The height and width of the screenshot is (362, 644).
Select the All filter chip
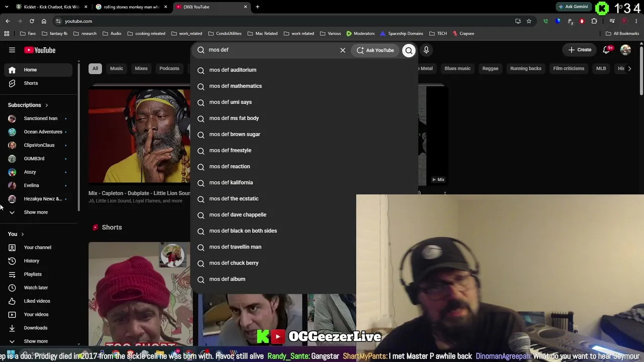[x=95, y=68]
